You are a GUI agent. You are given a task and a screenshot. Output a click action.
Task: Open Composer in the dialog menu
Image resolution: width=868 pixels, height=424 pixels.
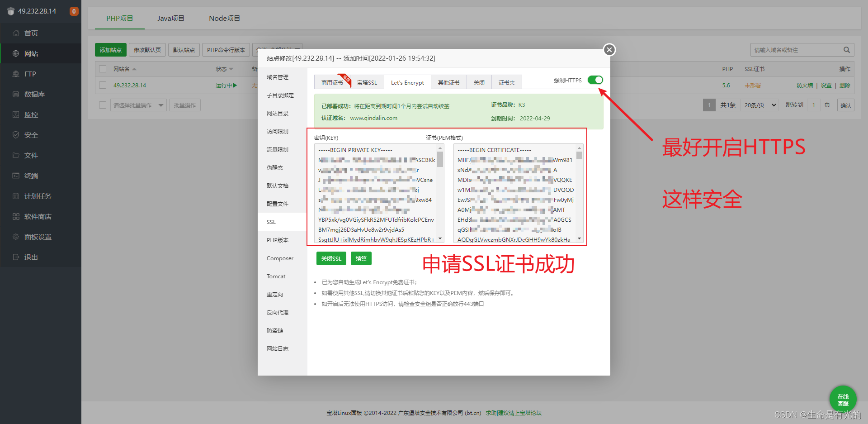[x=283, y=258]
